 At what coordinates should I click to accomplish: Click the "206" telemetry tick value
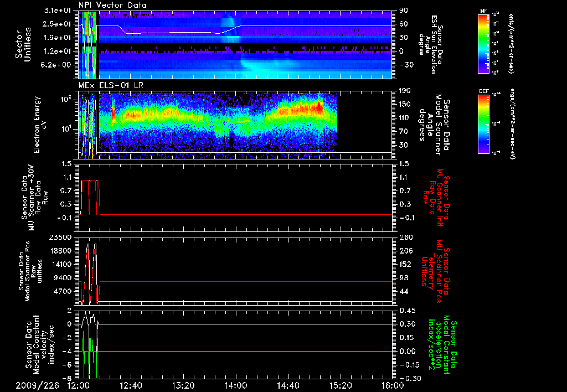[405, 251]
